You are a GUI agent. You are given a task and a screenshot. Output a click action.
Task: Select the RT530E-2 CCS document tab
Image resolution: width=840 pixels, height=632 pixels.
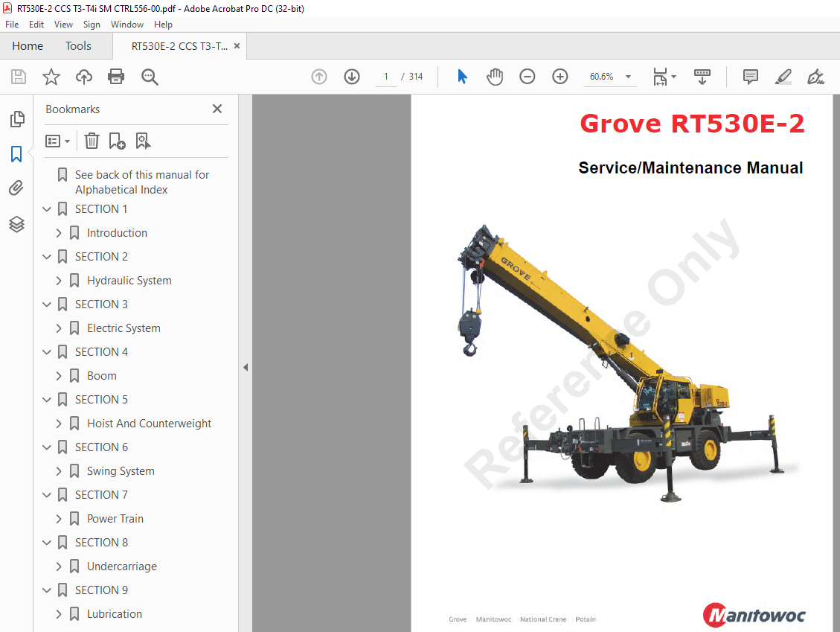click(179, 46)
